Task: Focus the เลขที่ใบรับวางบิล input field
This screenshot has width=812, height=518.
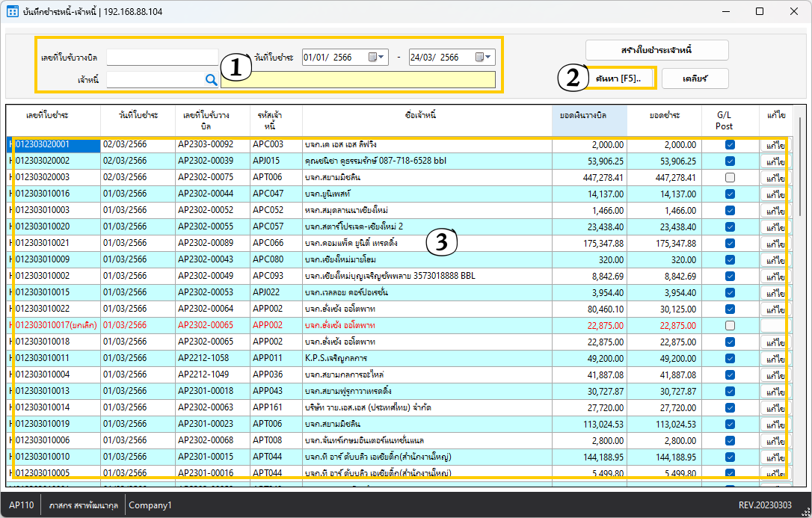Action: tap(162, 58)
